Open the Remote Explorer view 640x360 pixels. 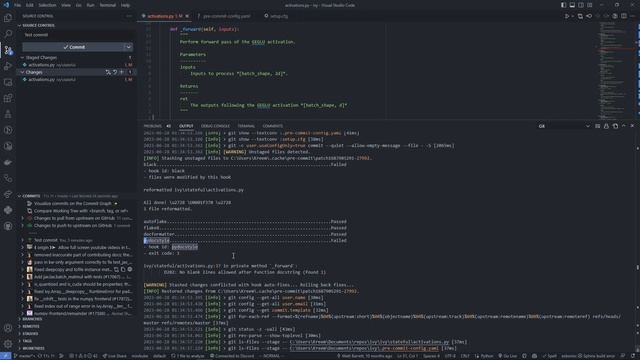coord(8,82)
